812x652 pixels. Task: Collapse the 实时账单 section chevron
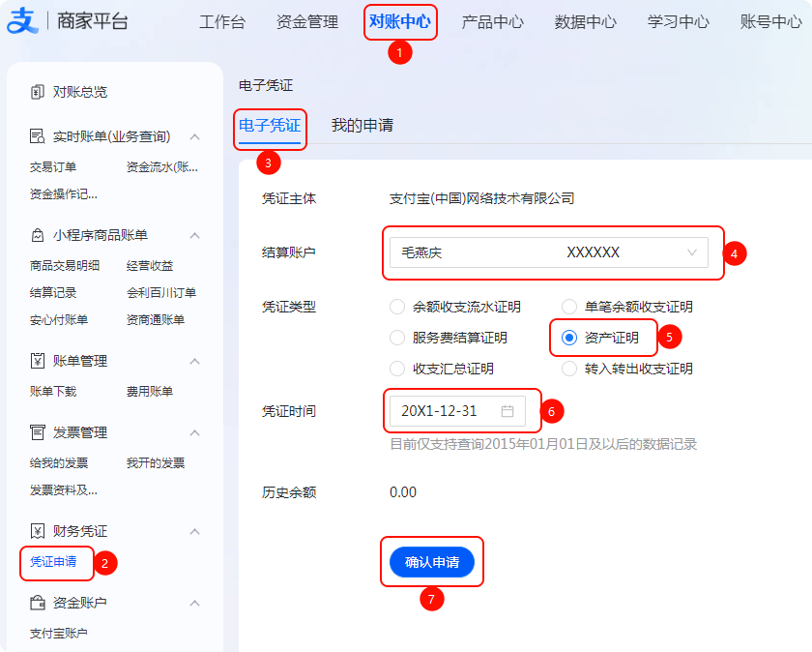(x=194, y=136)
